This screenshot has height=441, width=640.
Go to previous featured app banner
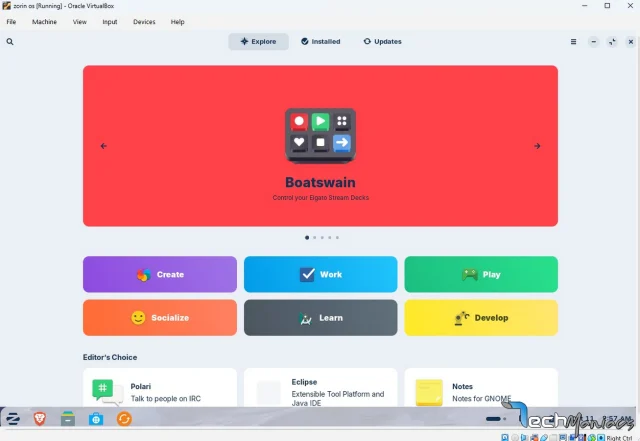[104, 146]
